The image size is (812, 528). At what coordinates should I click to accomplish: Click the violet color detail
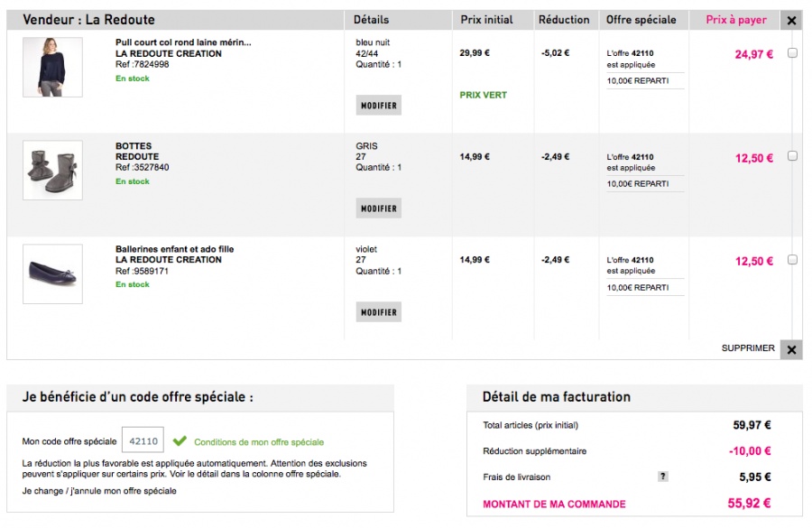pyautogui.click(x=366, y=249)
